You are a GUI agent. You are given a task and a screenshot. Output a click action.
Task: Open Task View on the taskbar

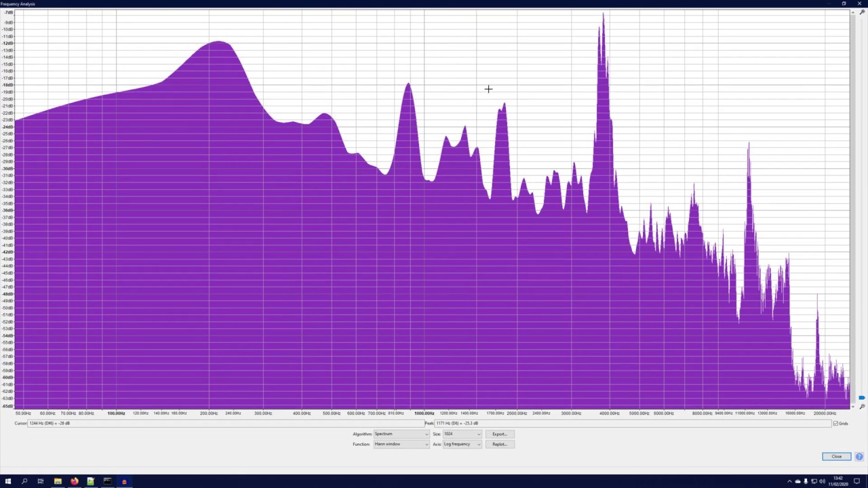[x=41, y=481]
